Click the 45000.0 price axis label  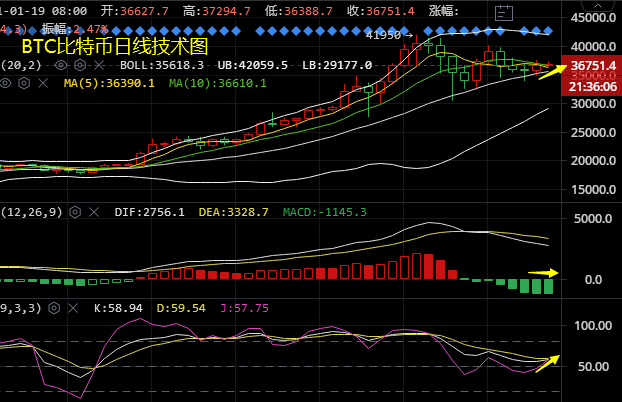click(x=593, y=18)
